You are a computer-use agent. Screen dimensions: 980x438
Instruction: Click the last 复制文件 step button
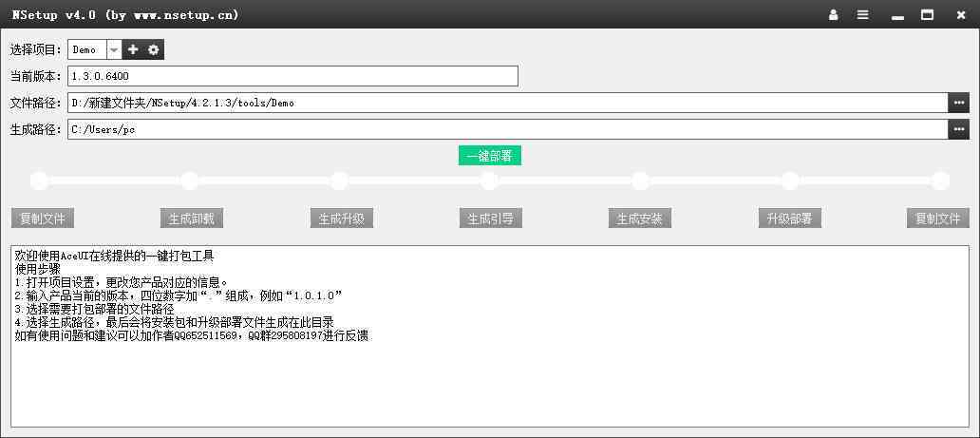938,219
